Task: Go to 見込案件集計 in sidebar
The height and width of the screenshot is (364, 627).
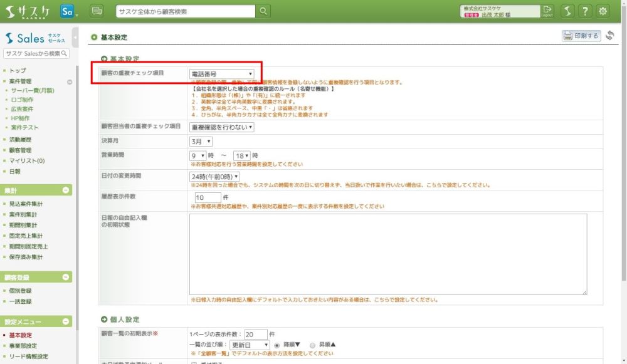Action: point(26,204)
